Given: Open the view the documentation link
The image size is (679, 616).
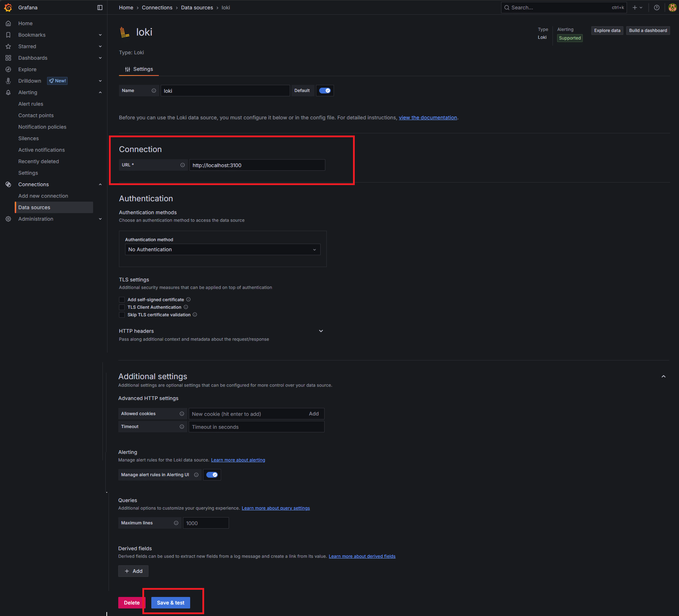Looking at the screenshot, I should coord(428,118).
